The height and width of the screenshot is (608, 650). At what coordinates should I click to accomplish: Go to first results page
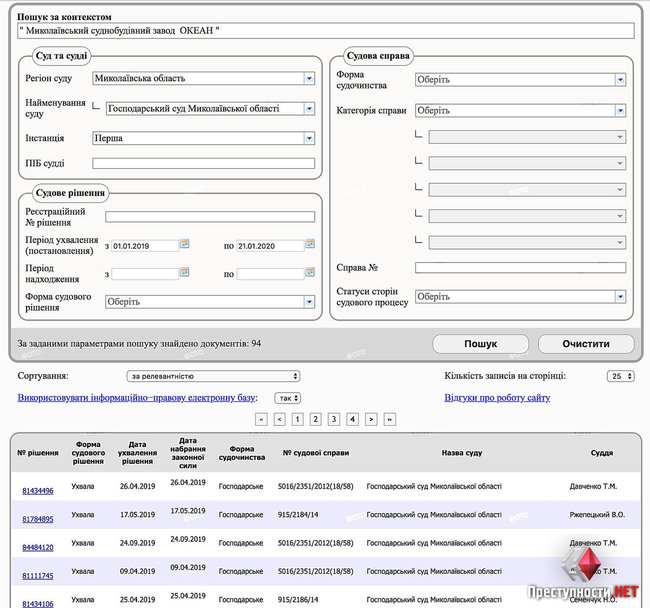[x=261, y=419]
